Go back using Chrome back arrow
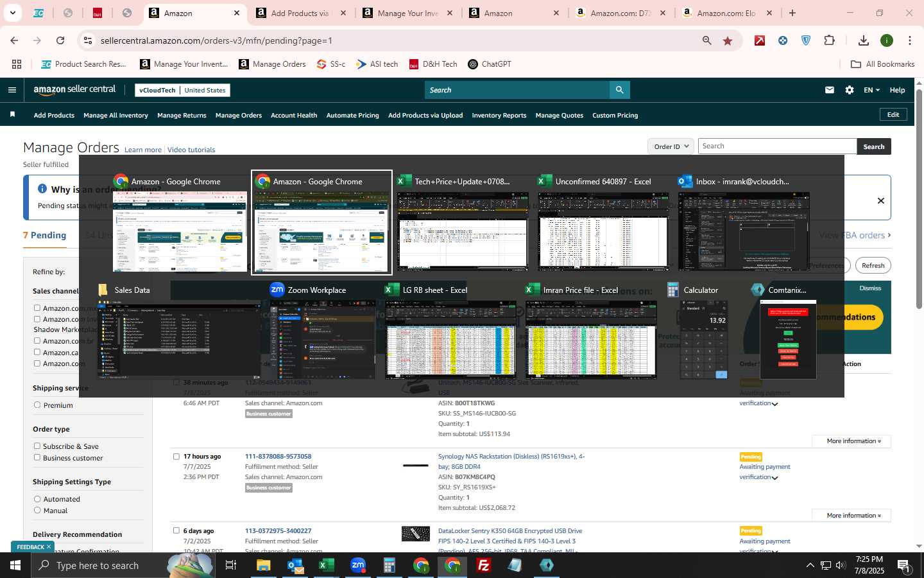 pos(14,40)
